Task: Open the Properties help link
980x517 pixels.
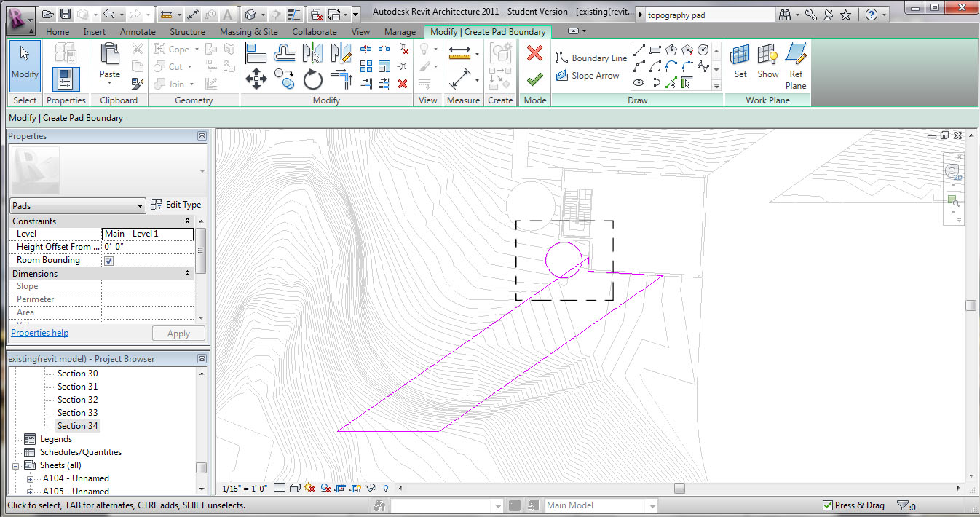Action: (40, 333)
